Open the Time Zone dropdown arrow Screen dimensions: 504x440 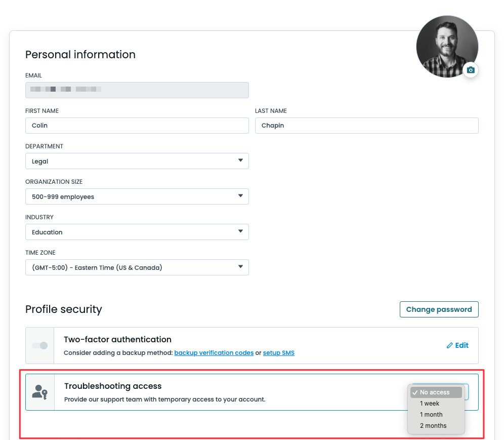240,267
